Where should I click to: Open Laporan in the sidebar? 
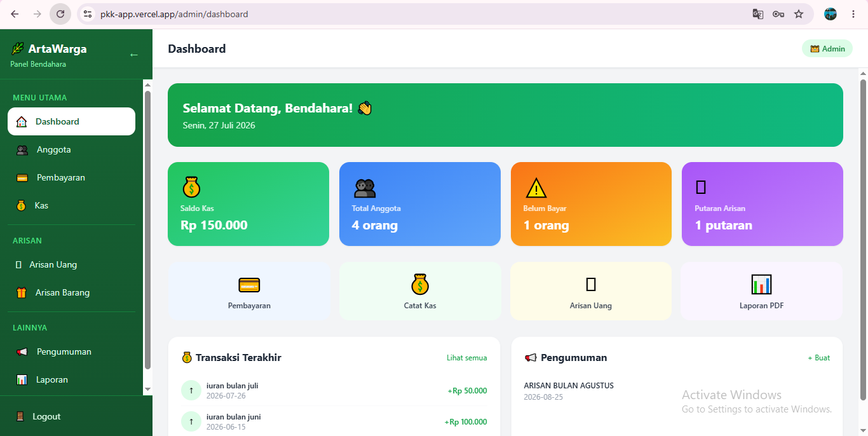(x=71, y=379)
